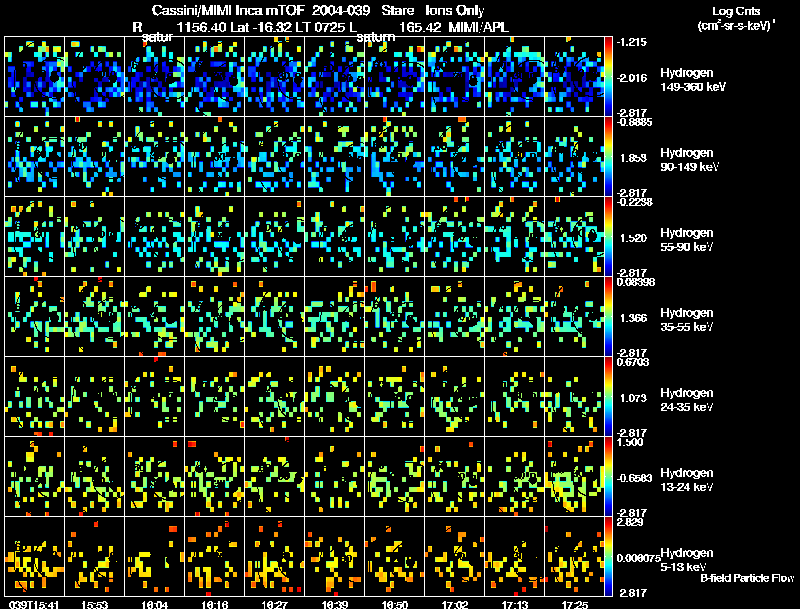Click the '0.6703' color scale value
Screen dimensions: 800x609
633,362
